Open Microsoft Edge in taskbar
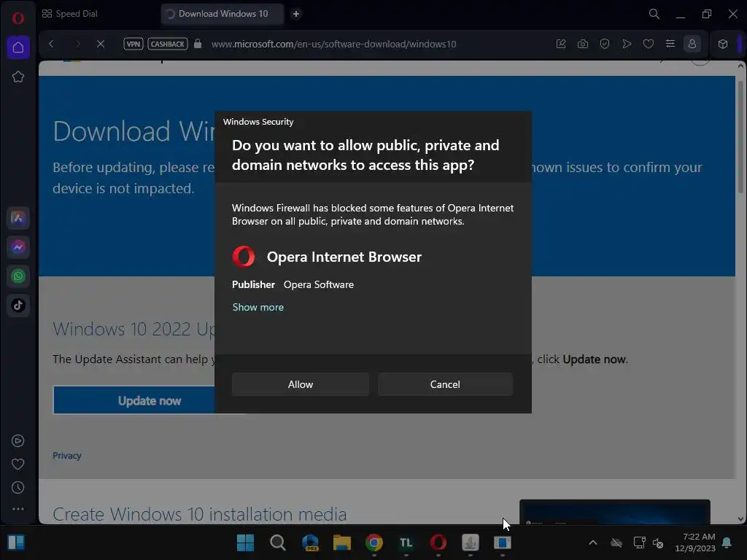Screen dimensions: 747x560 pyautogui.click(x=310, y=542)
